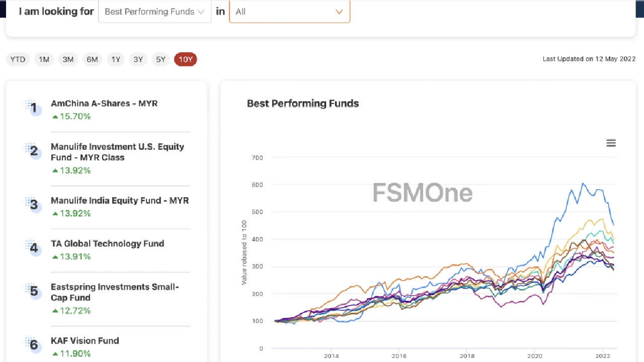Select the YTD period filter
This screenshot has height=362, width=644.
pyautogui.click(x=18, y=59)
